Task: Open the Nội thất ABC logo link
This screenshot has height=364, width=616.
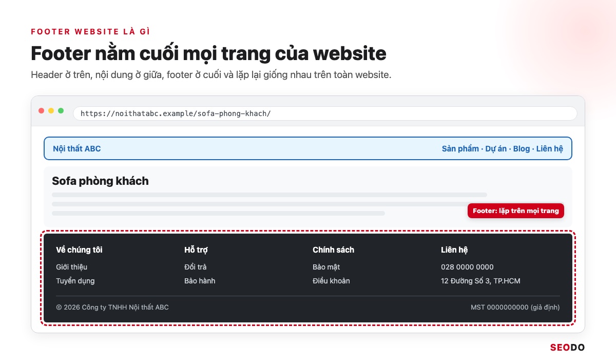Action: (x=77, y=149)
